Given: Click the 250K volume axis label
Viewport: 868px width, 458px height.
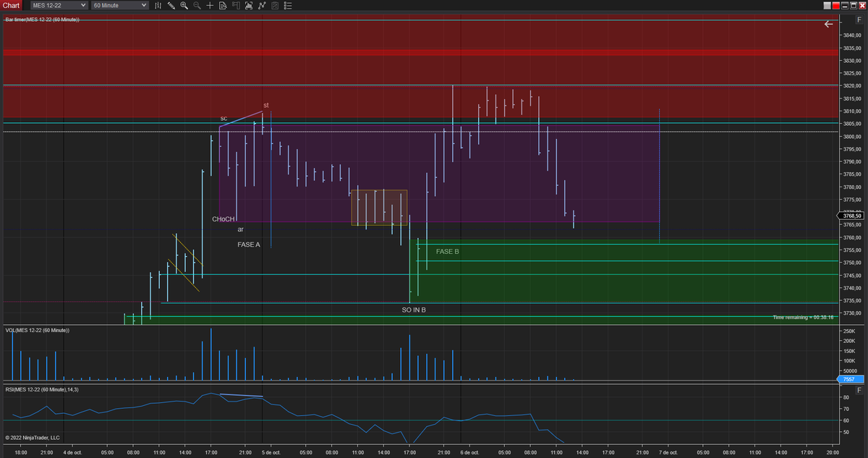Looking at the screenshot, I should (x=848, y=331).
